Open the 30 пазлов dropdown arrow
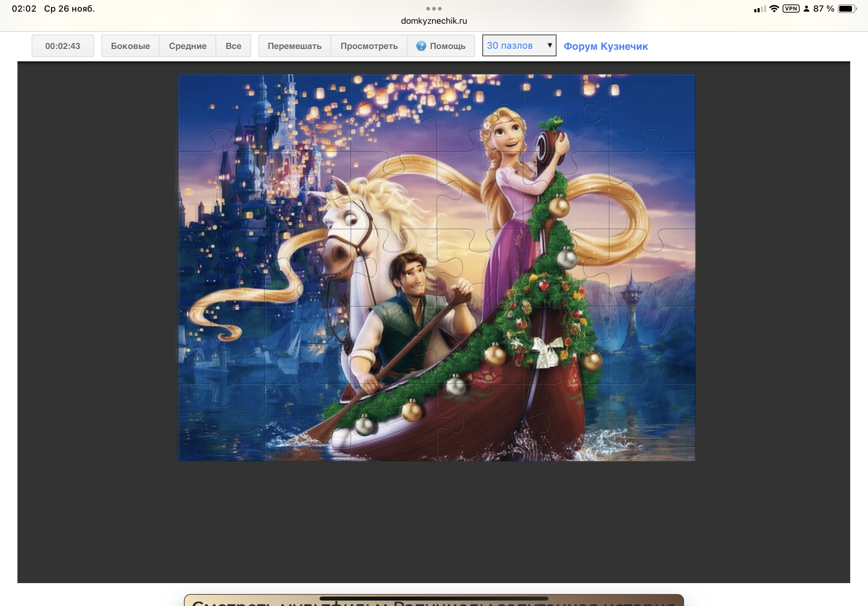The image size is (868, 606). (550, 45)
